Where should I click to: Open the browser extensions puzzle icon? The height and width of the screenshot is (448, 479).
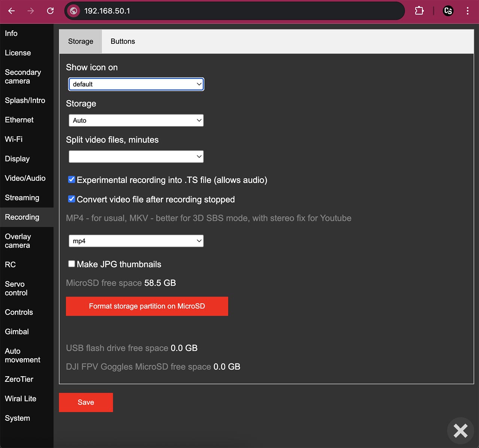tap(419, 11)
